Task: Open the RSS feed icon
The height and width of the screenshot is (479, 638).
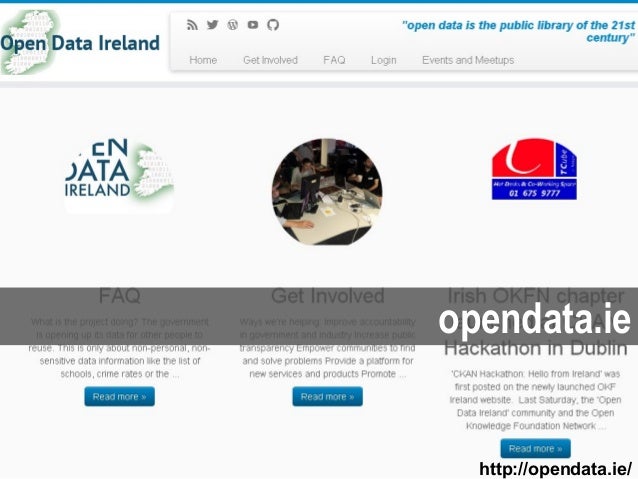Action: pyautogui.click(x=192, y=25)
